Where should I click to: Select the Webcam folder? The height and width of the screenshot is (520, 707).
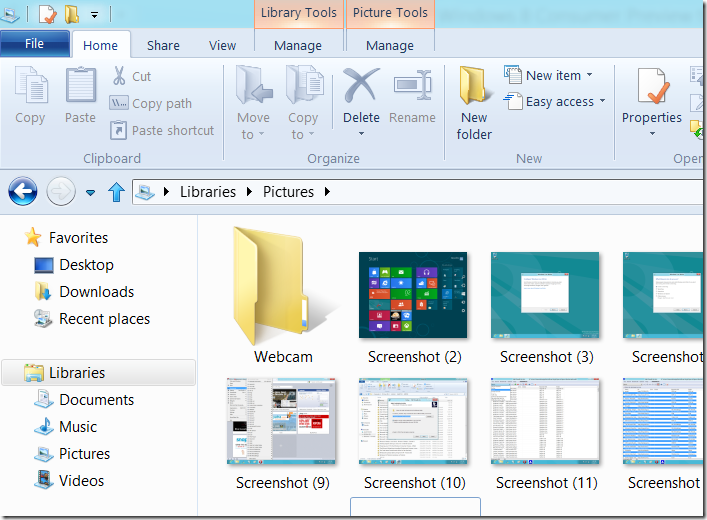(x=283, y=296)
